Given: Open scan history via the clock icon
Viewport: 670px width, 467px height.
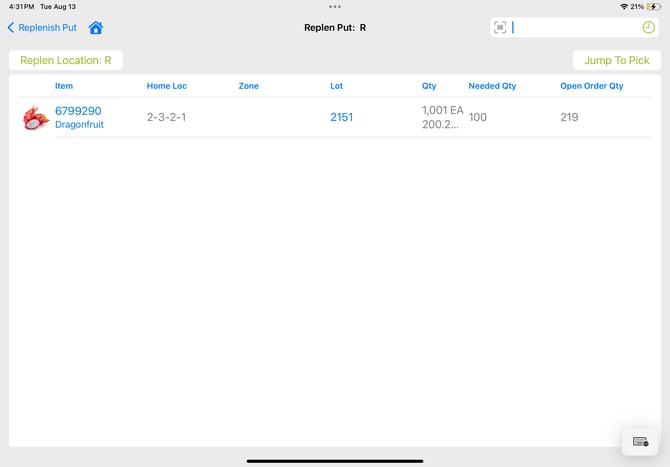Looking at the screenshot, I should tap(648, 28).
